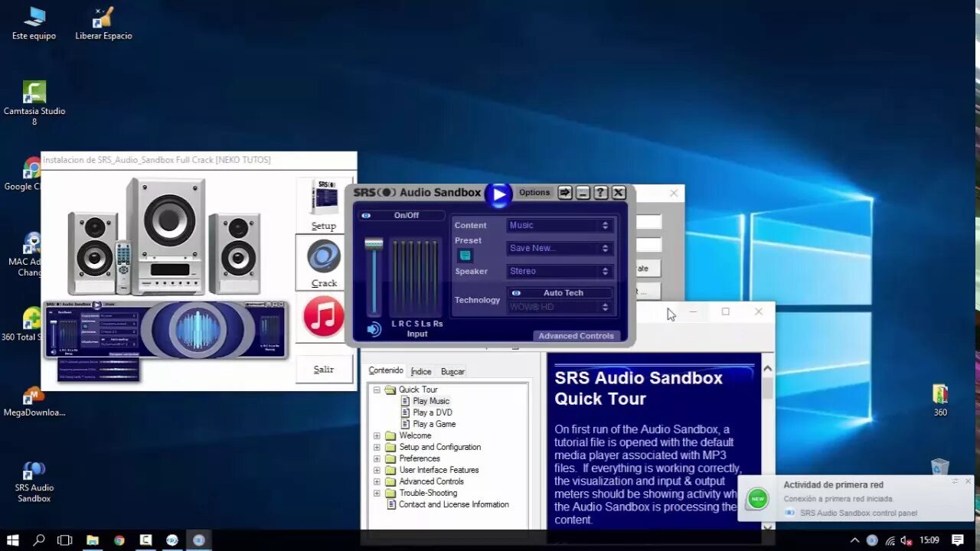Open Task View on the taskbar

[x=65, y=540]
